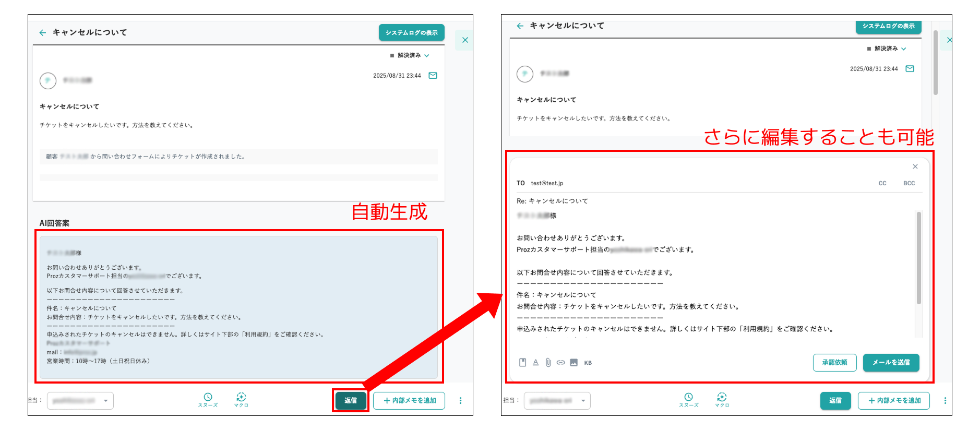
Task: Click the mail icon next to the left panel timestamp
Action: point(433,76)
